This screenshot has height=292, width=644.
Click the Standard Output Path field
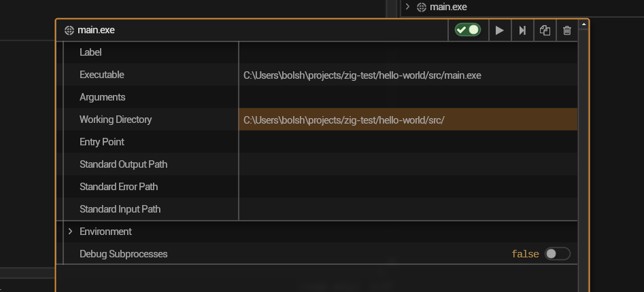pos(408,164)
